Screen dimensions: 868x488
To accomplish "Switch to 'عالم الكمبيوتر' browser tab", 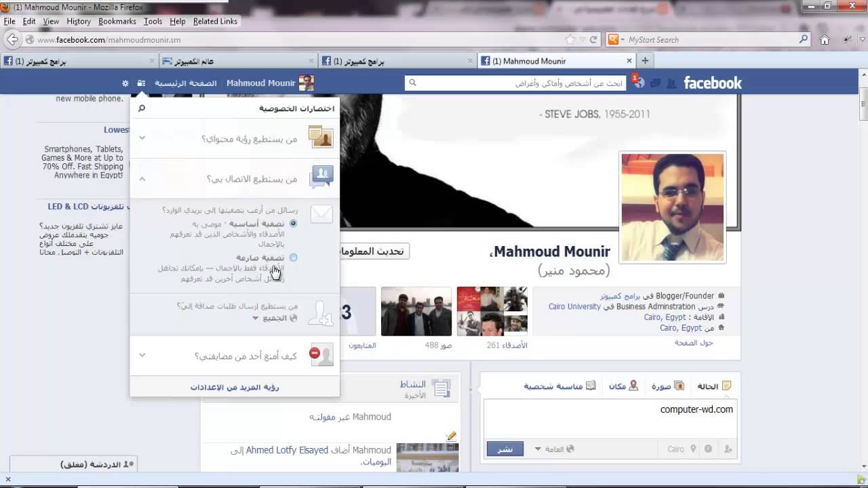I will (x=237, y=61).
